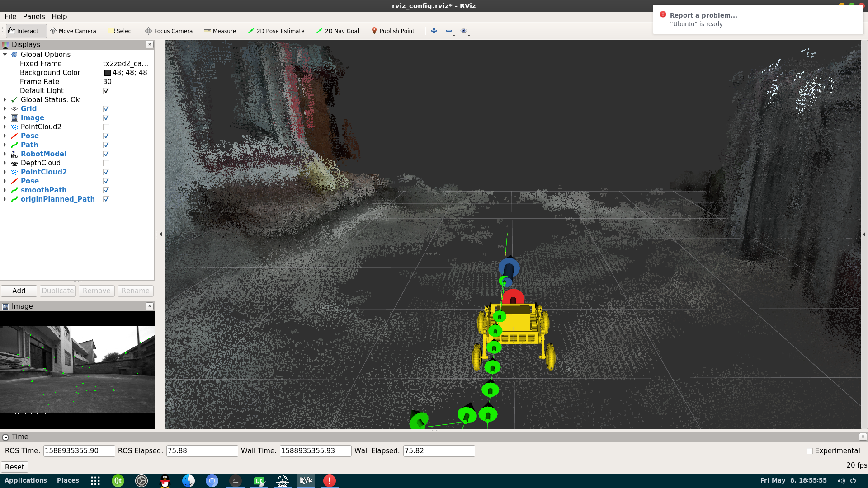Image resolution: width=868 pixels, height=488 pixels.
Task: Open the terminal taskbar icon
Action: (236, 480)
